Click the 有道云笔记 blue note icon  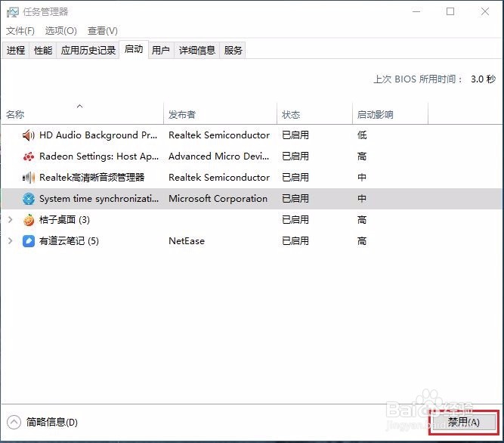pos(29,241)
